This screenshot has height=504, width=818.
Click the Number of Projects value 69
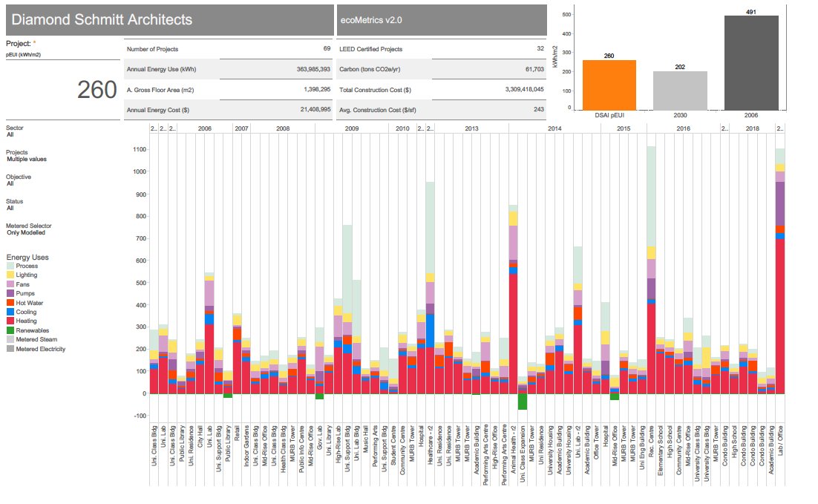(327, 48)
